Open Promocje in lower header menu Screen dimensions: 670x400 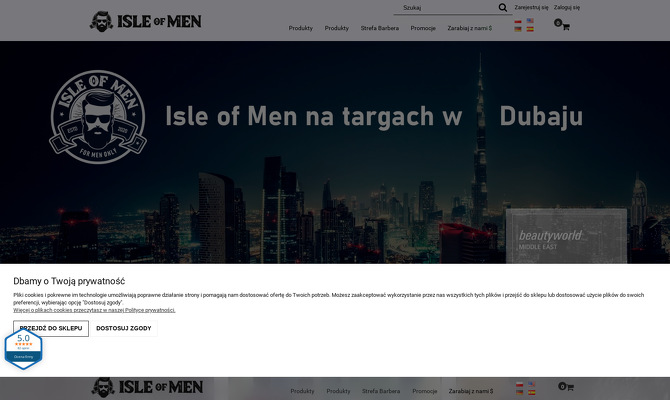pos(425,391)
